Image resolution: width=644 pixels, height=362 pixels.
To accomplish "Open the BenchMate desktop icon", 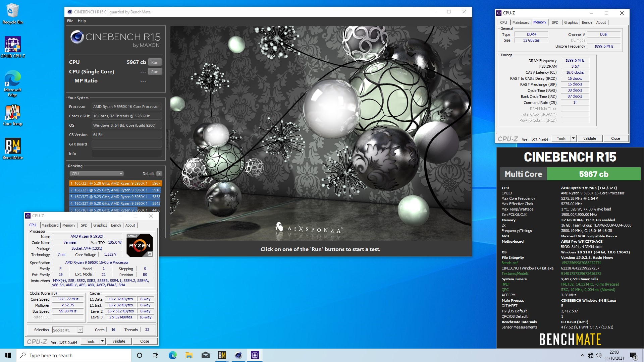I will (x=12, y=149).
